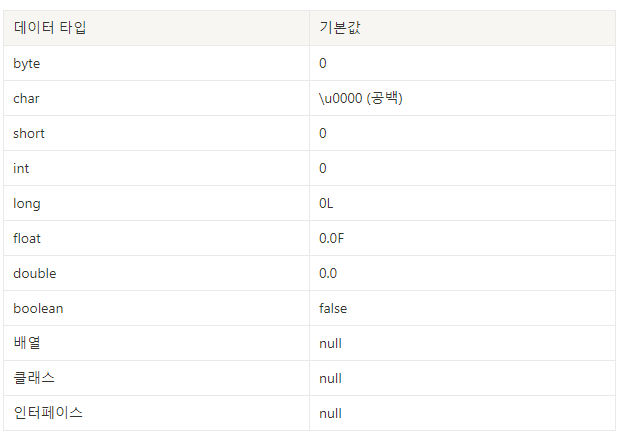Click the '0.0F' default value cell
This screenshot has height=439, width=623.
click(x=462, y=238)
